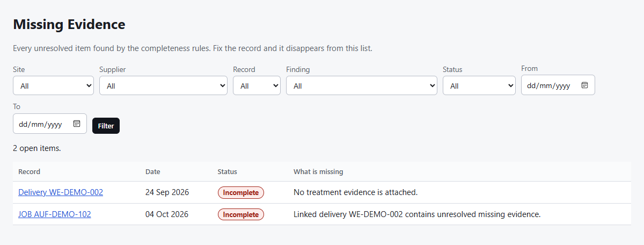
Task: Open the Record filter dropdown
Action: point(257,85)
